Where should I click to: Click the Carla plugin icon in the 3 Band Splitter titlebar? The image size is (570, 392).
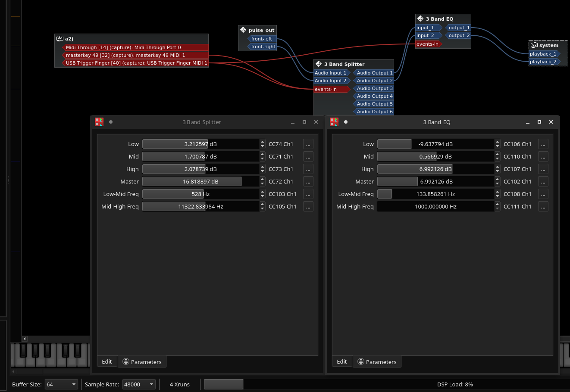99,122
